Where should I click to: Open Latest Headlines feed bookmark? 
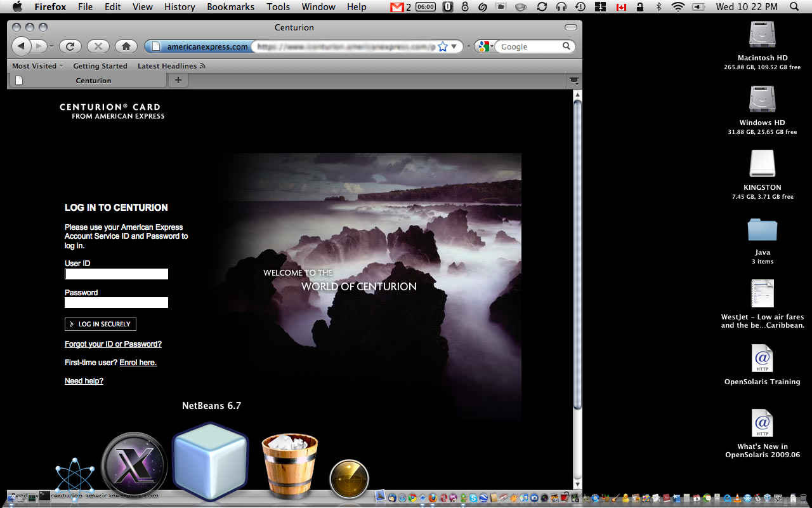coord(171,66)
